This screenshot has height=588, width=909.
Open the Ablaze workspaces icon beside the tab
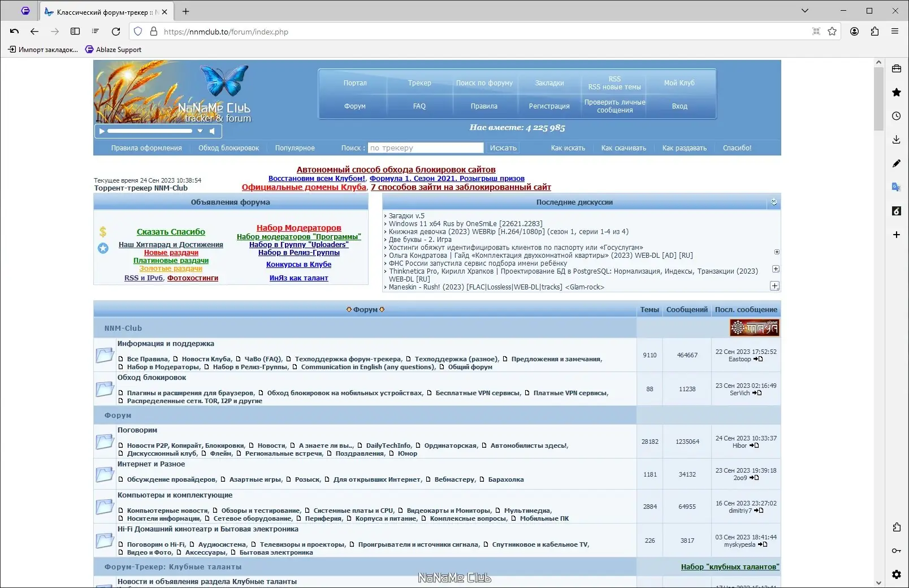click(25, 11)
